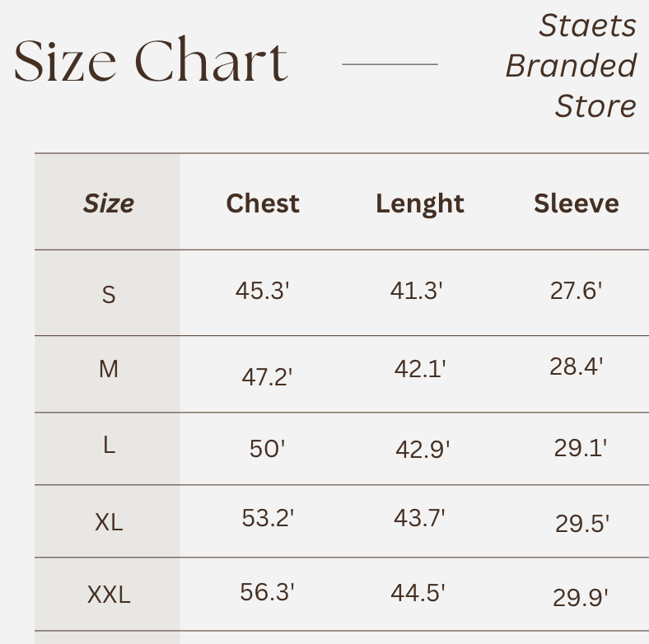The image size is (649, 644).
Task: Click the sleeve value 29.9'
Action: coord(581,598)
